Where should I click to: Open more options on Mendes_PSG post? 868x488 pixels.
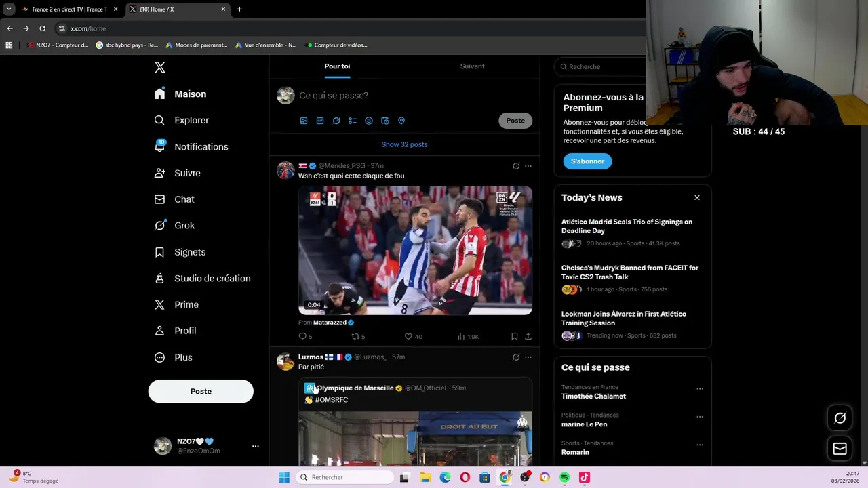click(x=528, y=166)
